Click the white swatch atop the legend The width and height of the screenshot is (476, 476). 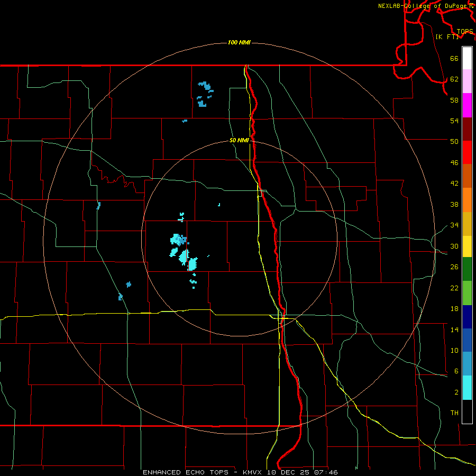[467, 58]
